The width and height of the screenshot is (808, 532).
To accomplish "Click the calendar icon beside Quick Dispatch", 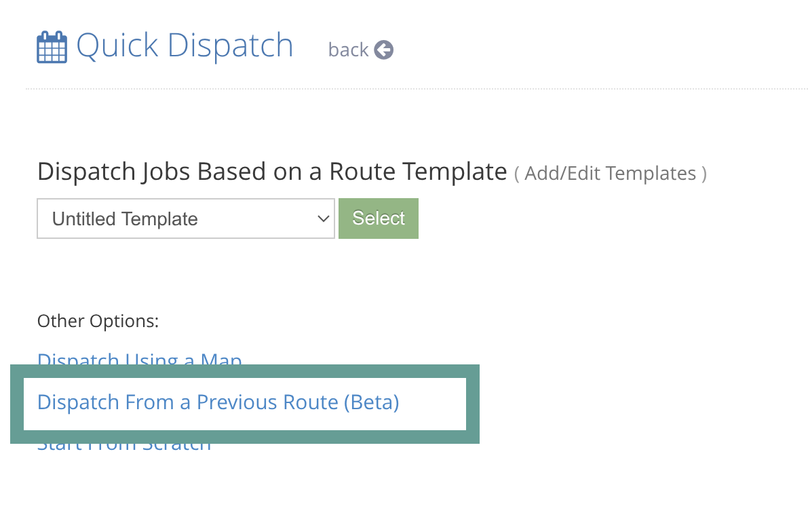I will pos(52,47).
